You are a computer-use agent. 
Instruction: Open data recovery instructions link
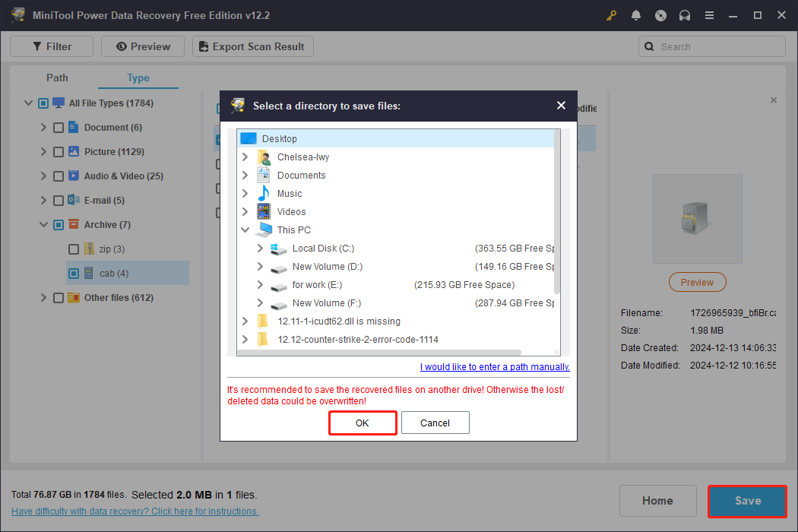click(x=135, y=511)
